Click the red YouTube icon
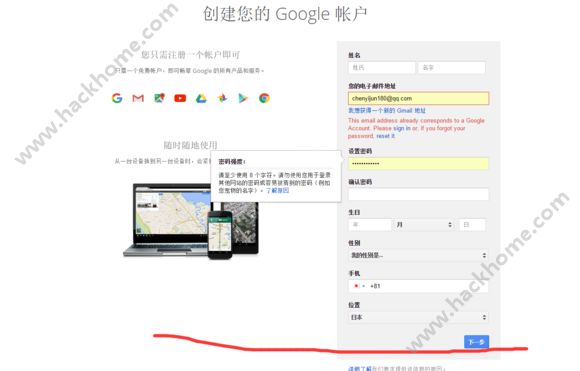The width and height of the screenshot is (580, 371). click(180, 98)
